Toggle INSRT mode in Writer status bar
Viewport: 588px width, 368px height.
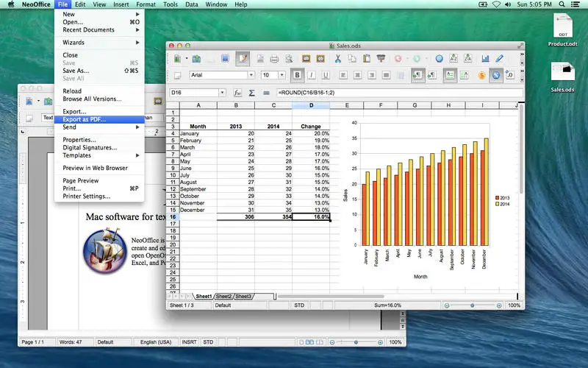tap(190, 342)
